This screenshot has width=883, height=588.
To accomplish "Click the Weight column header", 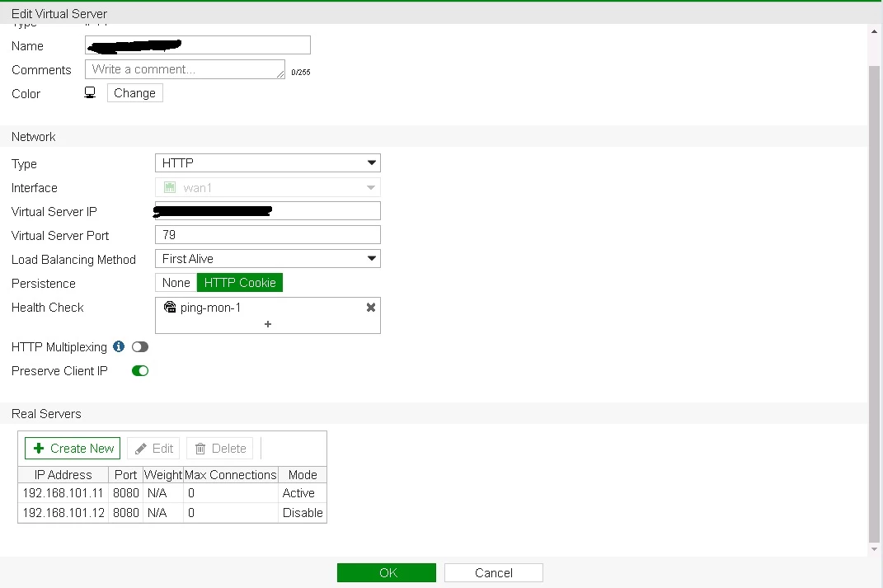I will coord(163,475).
